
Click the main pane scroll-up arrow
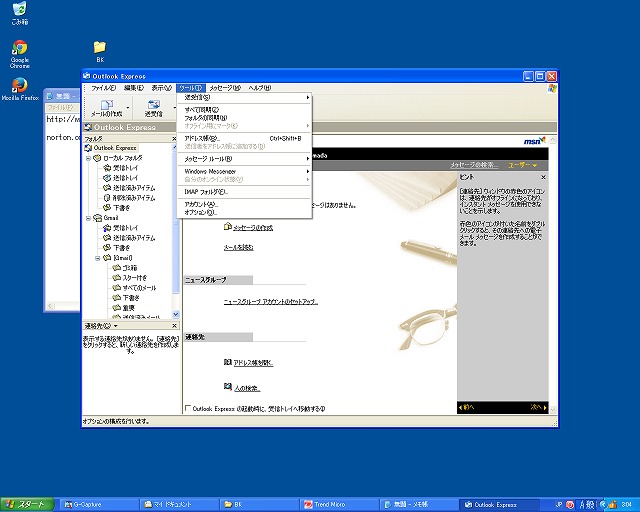click(553, 140)
